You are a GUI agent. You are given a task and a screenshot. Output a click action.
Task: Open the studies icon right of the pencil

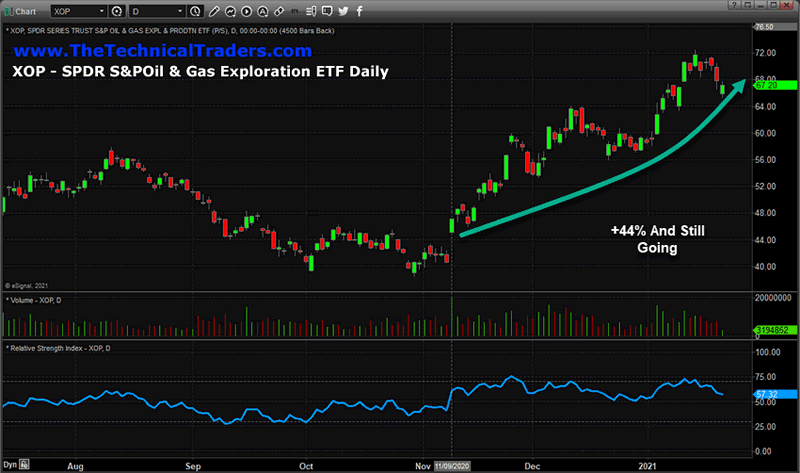(x=230, y=11)
